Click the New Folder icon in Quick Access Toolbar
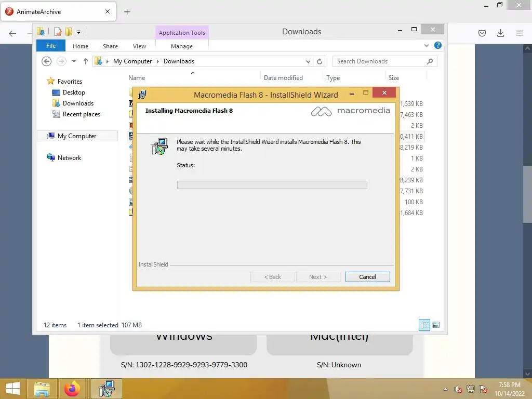 (x=69, y=32)
